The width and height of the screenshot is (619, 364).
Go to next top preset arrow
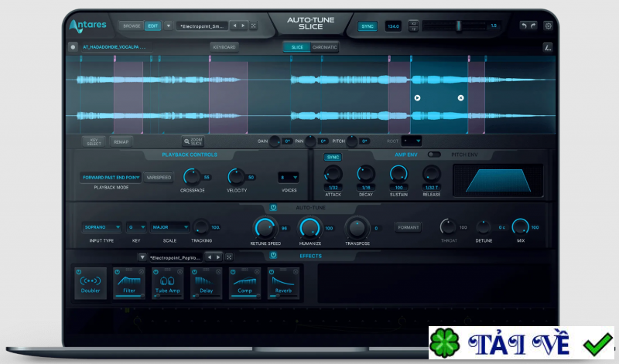pyautogui.click(x=243, y=26)
